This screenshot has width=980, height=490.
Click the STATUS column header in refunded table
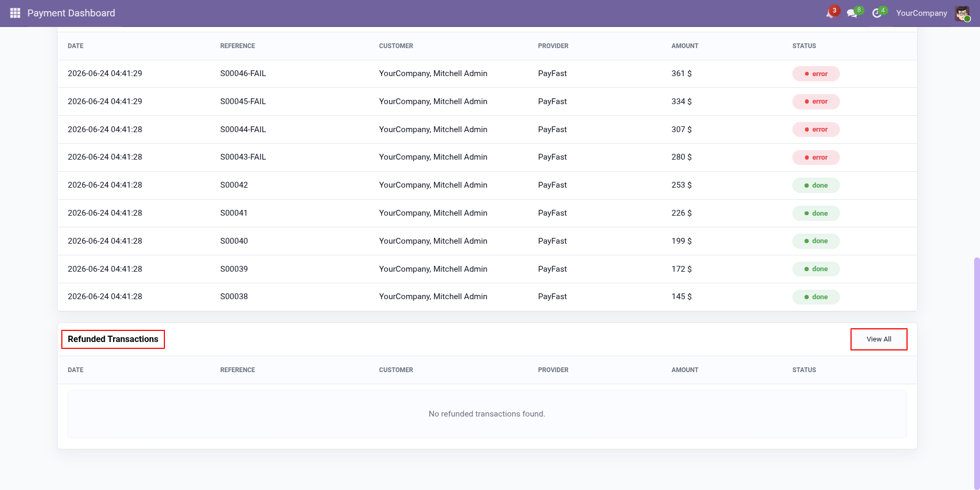click(x=804, y=370)
